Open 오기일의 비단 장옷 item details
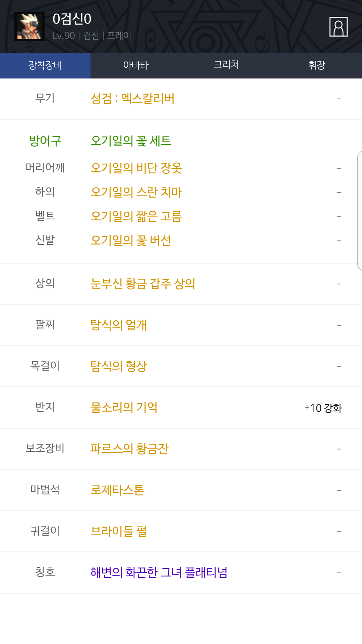362x644 pixels. (x=136, y=168)
